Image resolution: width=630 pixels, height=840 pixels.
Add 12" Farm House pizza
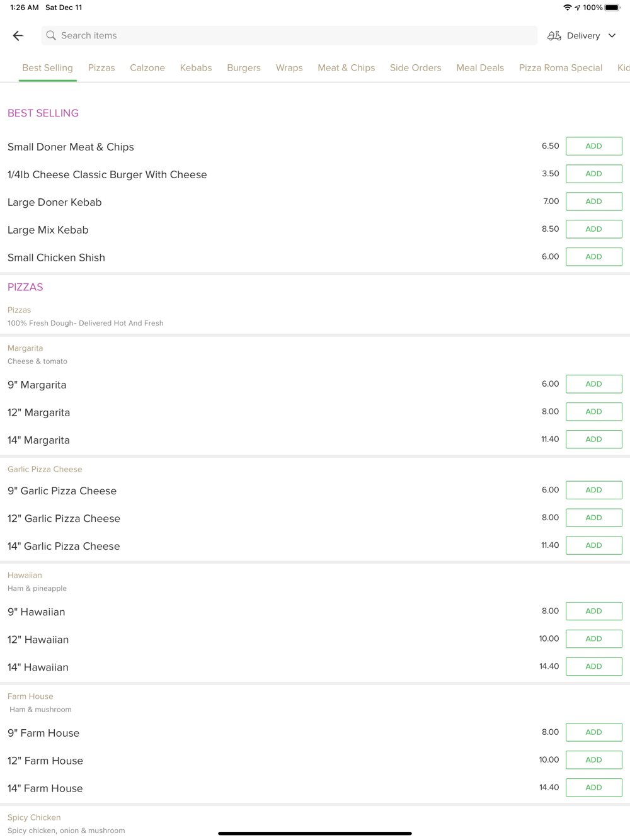pos(593,760)
